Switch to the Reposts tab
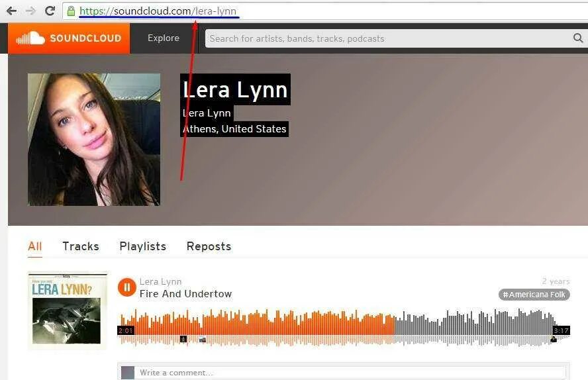Viewport: 588px width, 380px height. 209,246
